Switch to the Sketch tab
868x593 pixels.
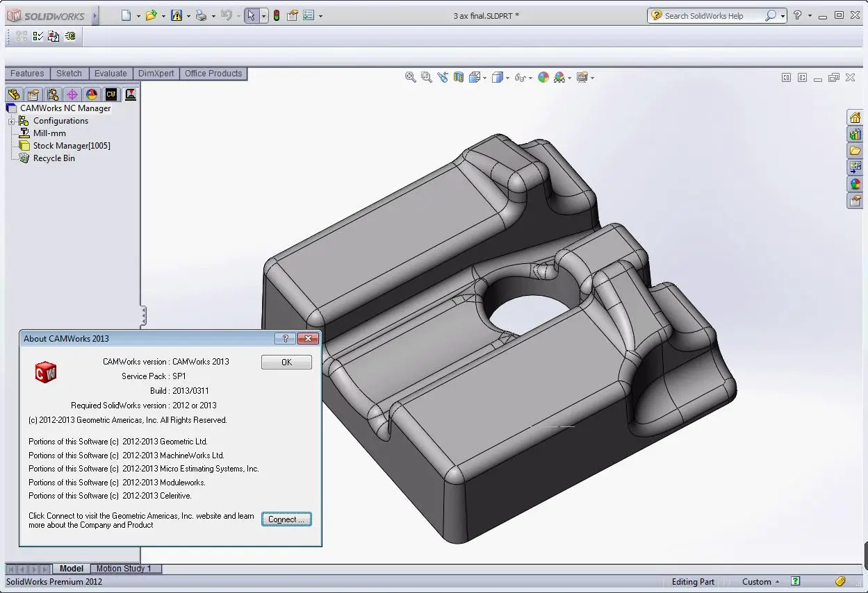tap(69, 74)
